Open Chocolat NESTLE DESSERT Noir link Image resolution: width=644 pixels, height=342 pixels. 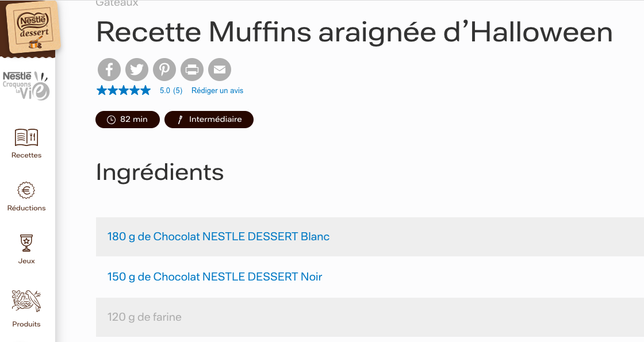214,276
